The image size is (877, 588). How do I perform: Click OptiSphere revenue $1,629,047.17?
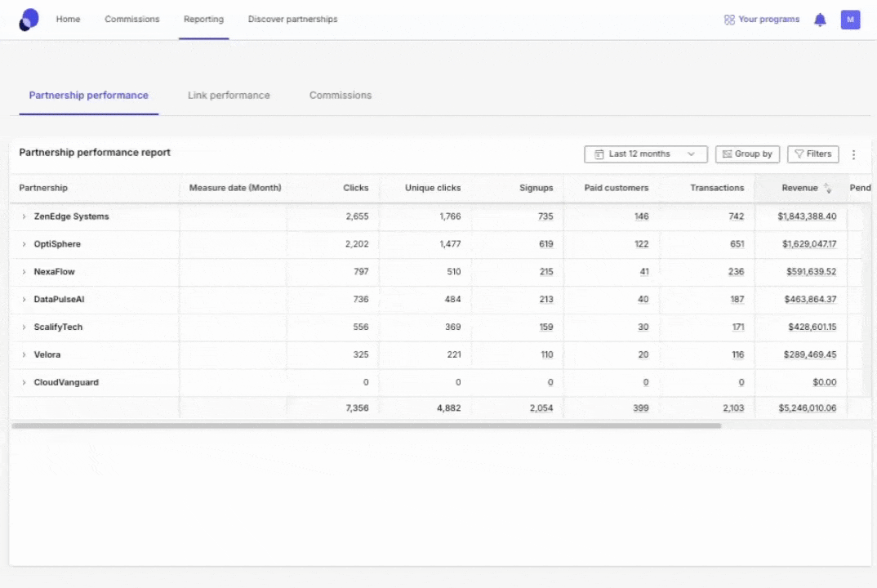[x=809, y=244]
